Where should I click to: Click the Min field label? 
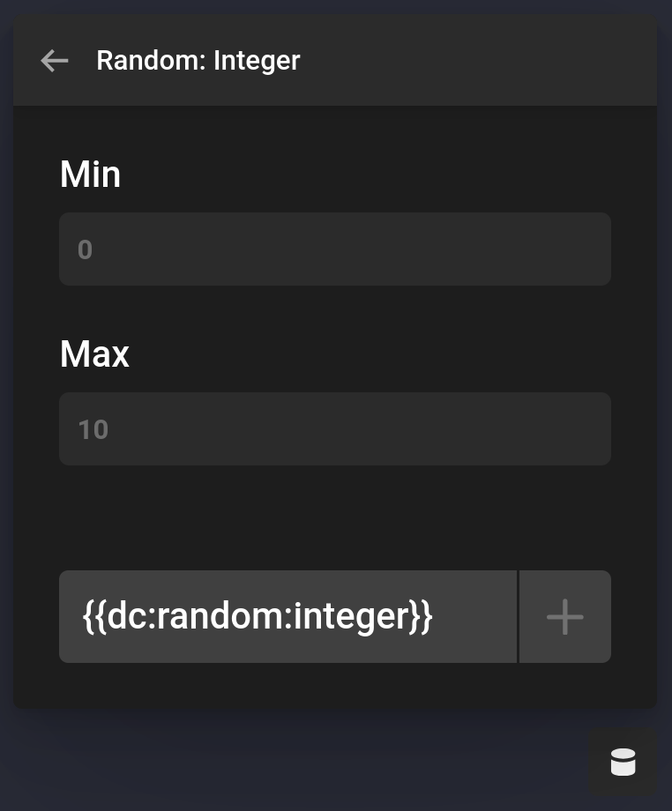pyautogui.click(x=90, y=175)
